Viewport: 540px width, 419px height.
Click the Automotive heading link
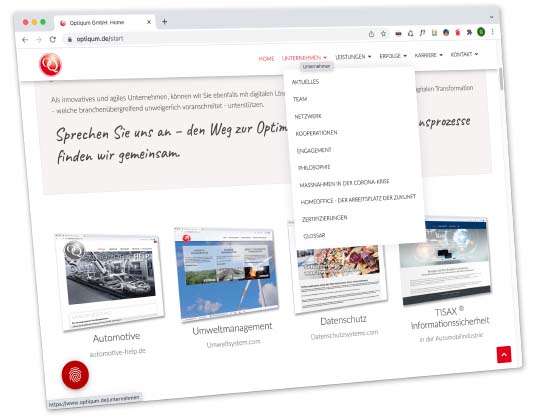[116, 337]
